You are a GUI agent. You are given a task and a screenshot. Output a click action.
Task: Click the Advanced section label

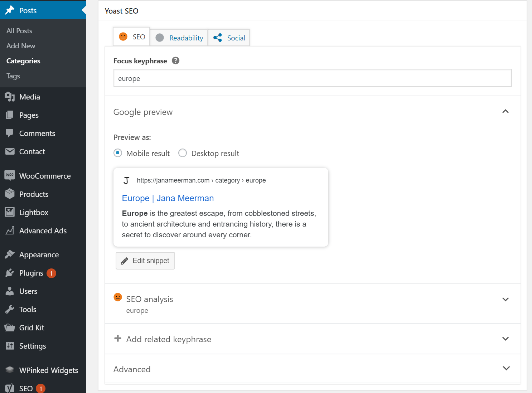[132, 369]
